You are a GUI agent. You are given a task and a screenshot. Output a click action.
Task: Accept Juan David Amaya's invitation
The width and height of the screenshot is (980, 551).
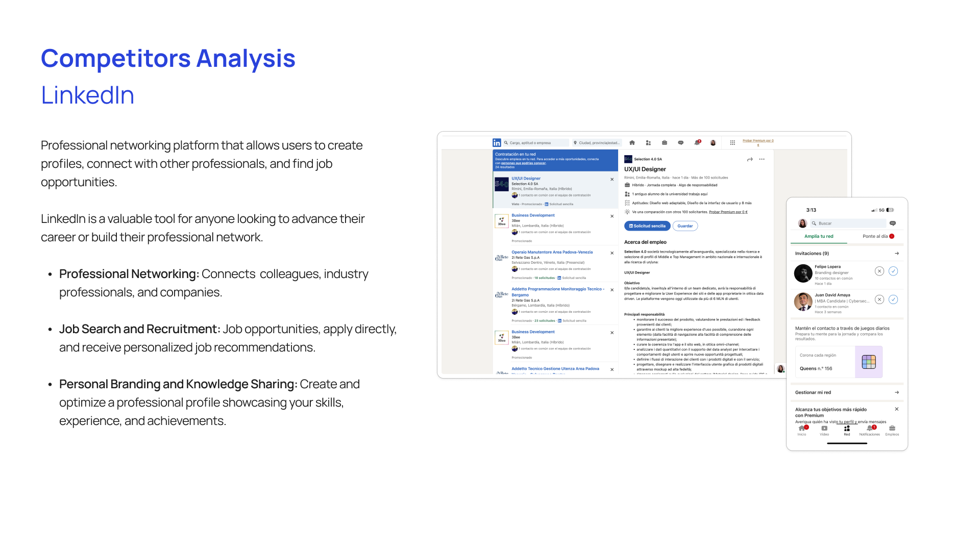pos(893,299)
